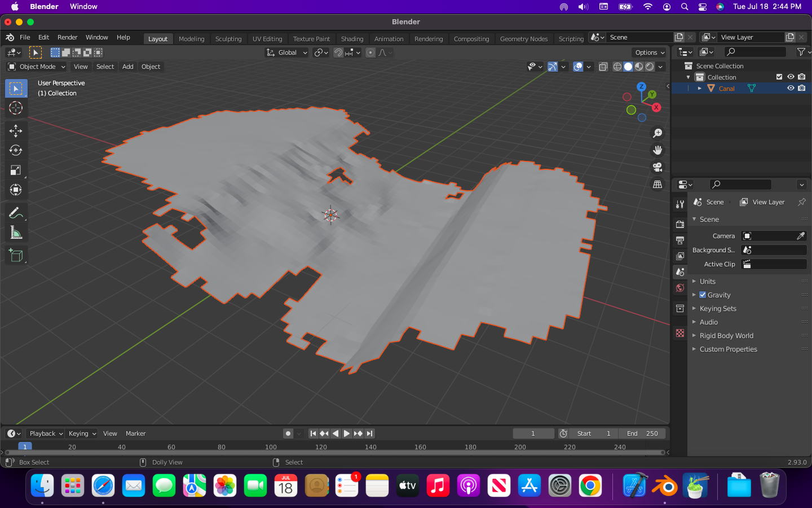
Task: Click the pan view hand icon
Action: (657, 150)
